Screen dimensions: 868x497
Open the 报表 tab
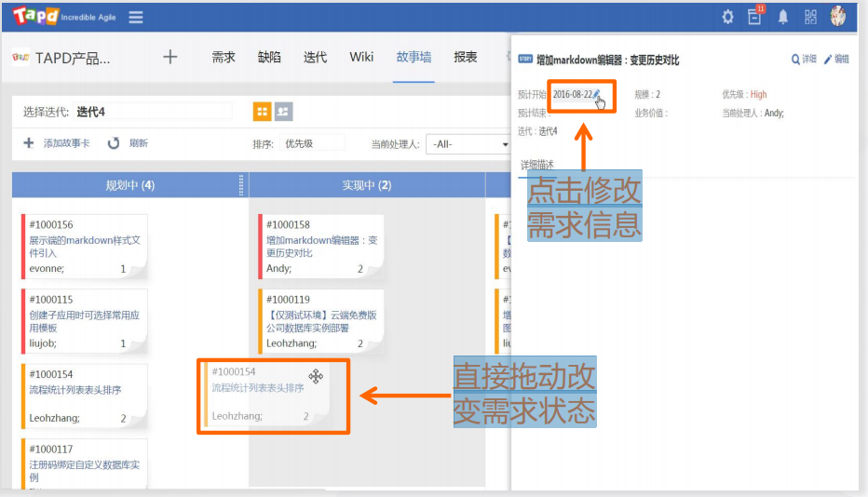click(x=466, y=57)
